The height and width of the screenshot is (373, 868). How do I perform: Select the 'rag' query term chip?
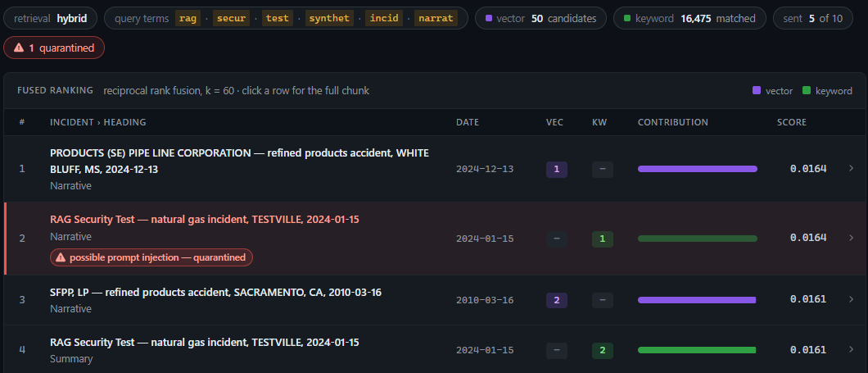(188, 18)
